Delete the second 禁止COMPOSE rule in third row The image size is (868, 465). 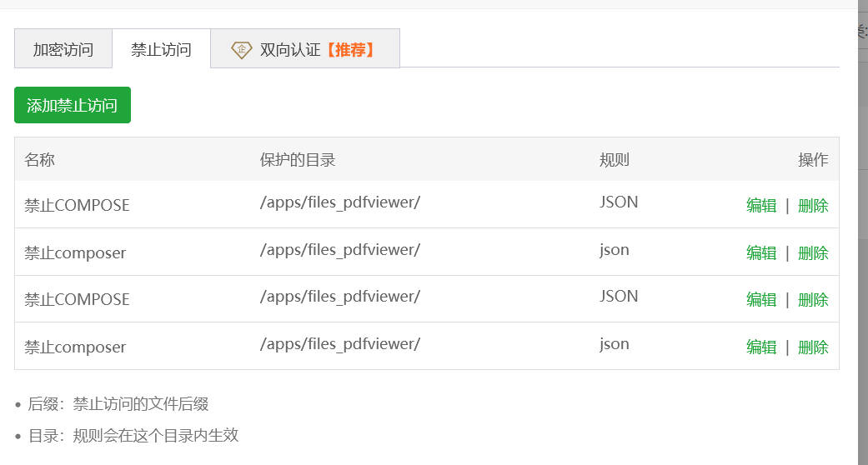pos(813,299)
